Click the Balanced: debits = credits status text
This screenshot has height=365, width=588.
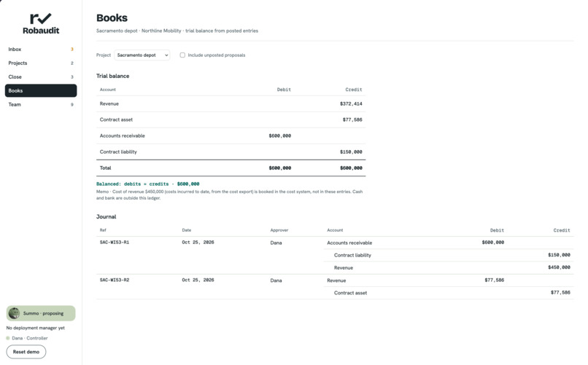tap(148, 184)
